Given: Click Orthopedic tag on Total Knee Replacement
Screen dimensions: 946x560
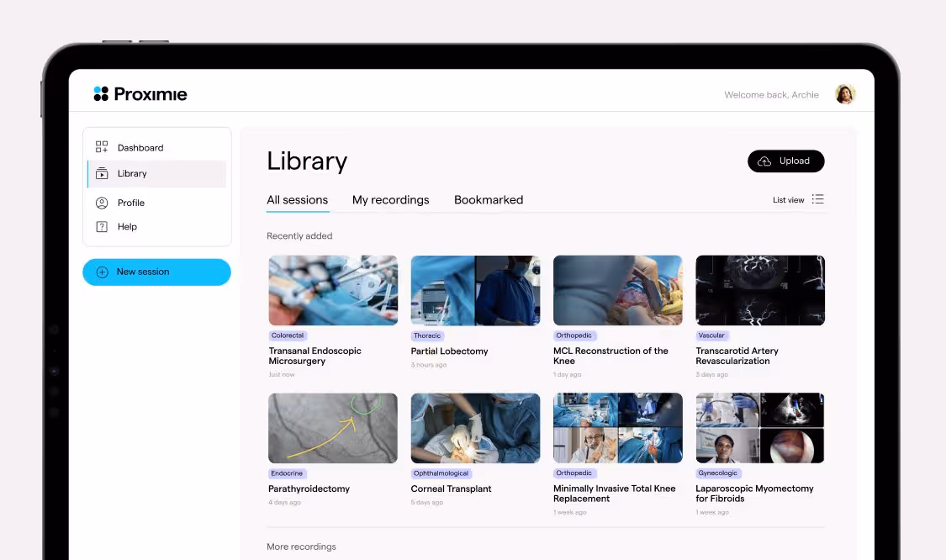Looking at the screenshot, I should point(573,473).
